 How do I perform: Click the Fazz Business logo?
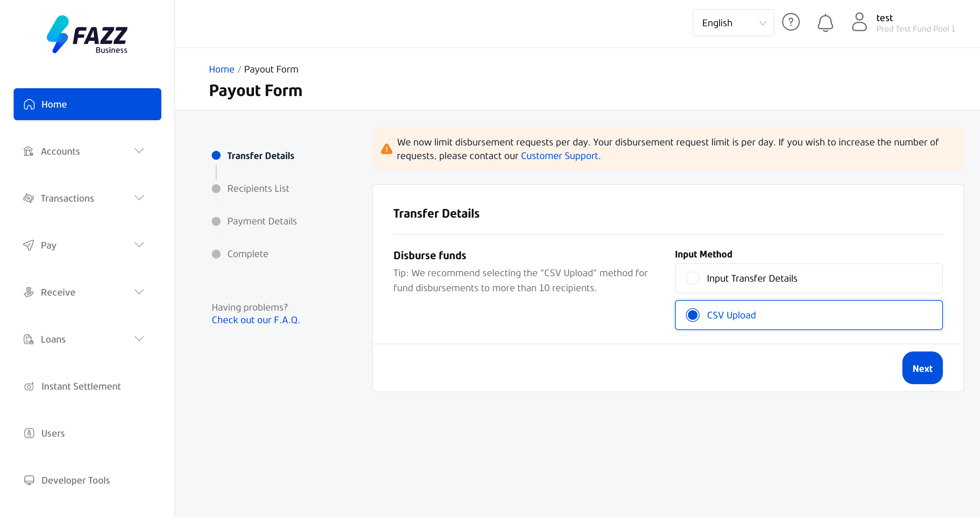tap(87, 34)
